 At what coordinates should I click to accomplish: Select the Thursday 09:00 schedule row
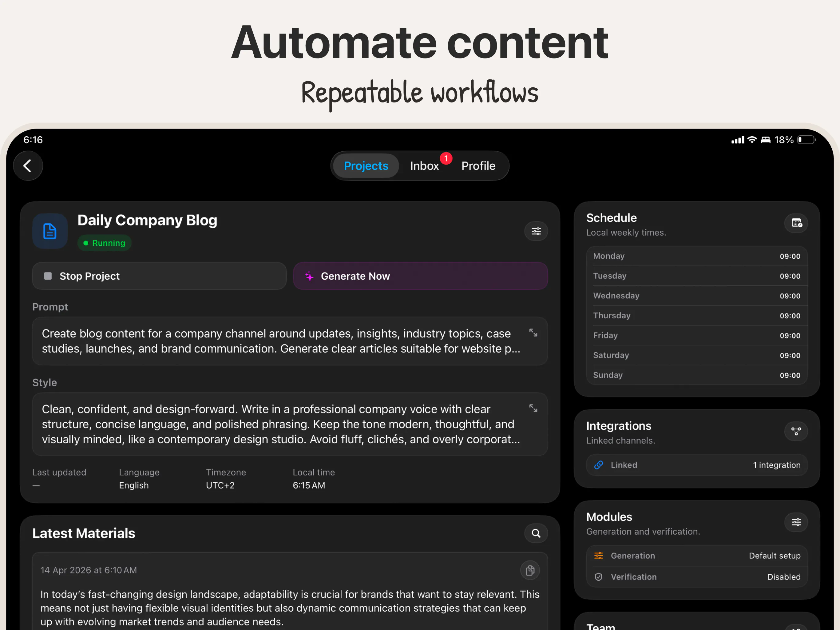point(696,315)
